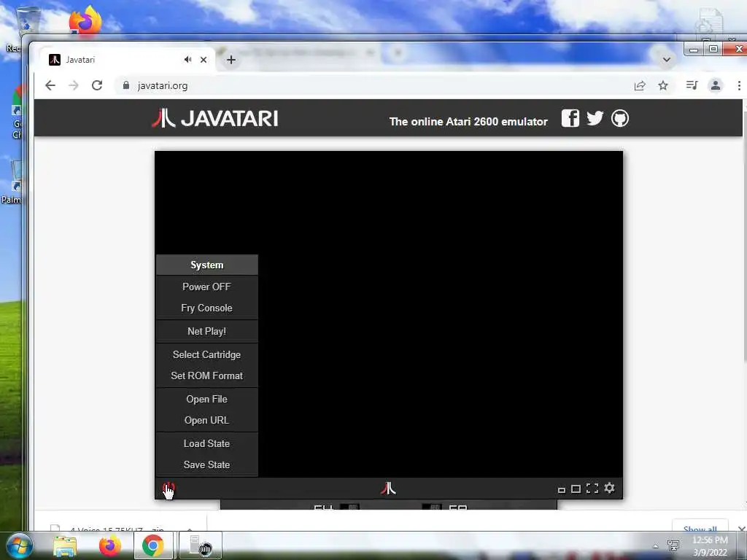This screenshot has width=747, height=560.
Task: Shrink emulator screen with small-size icon
Action: point(562,490)
